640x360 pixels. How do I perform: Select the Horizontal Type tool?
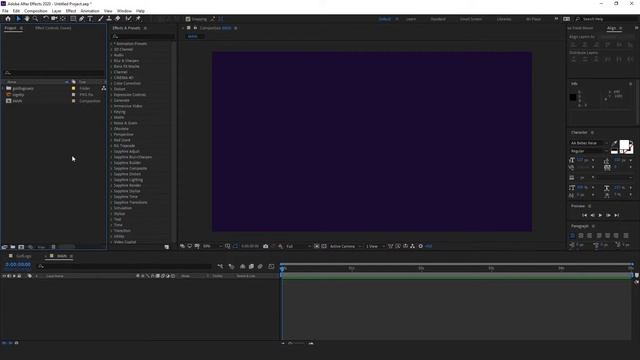(90, 19)
